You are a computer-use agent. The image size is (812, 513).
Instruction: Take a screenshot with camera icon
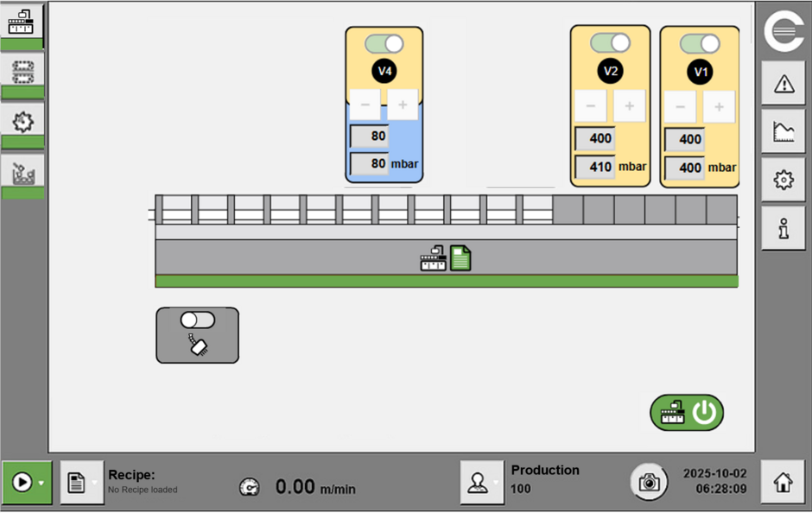[x=649, y=483]
